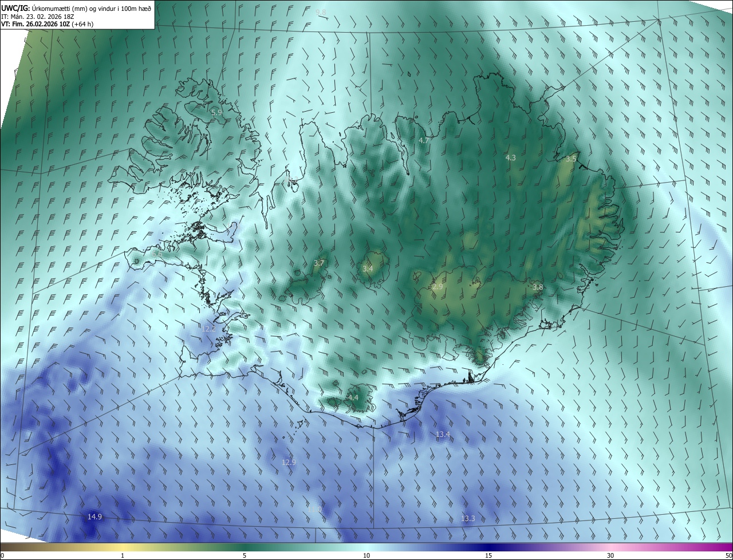Click the 12.9 value label

point(289,462)
